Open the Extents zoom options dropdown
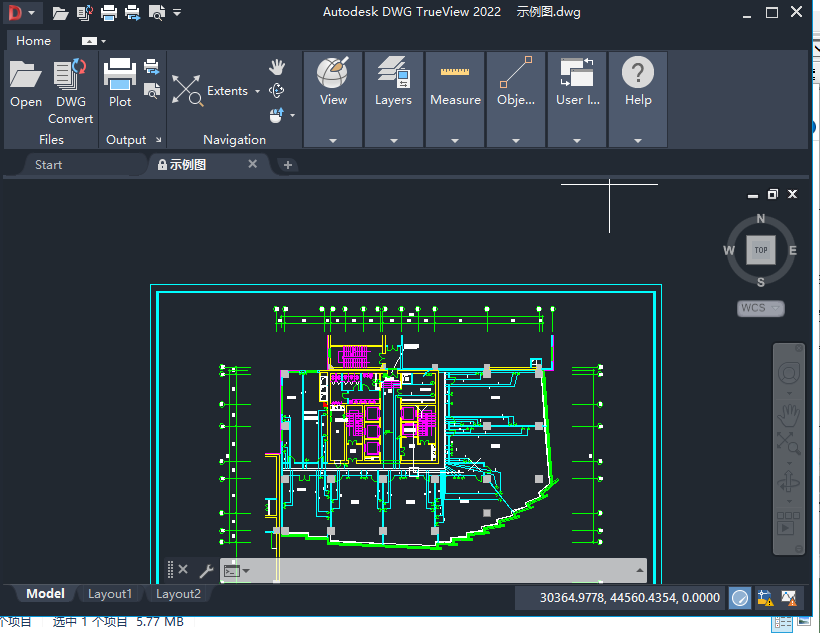The height and width of the screenshot is (633, 820). tap(257, 91)
